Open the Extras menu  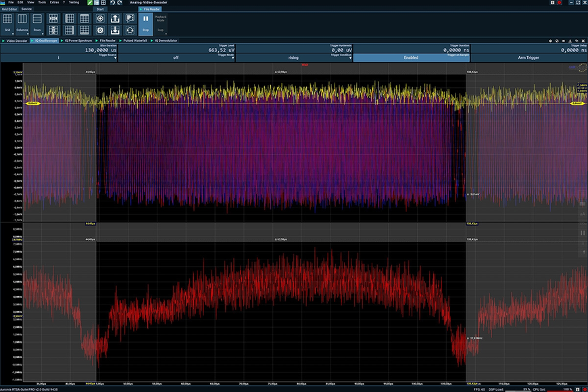(x=54, y=2)
